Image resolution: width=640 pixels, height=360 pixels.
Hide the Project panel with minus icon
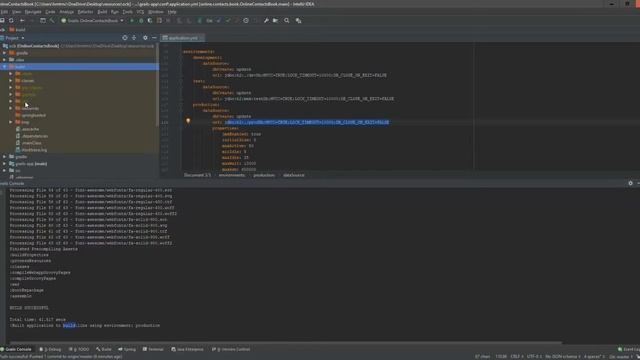(x=154, y=38)
